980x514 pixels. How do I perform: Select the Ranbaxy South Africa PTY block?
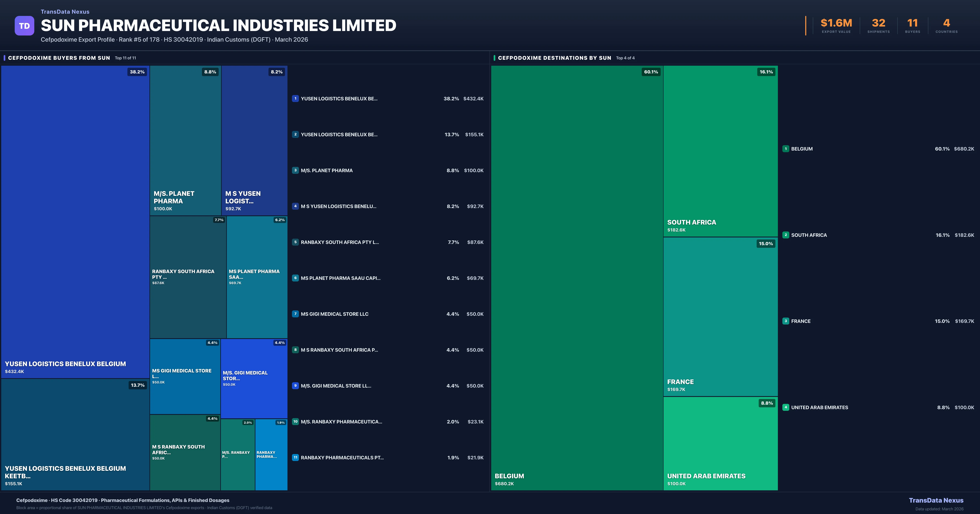pos(188,277)
